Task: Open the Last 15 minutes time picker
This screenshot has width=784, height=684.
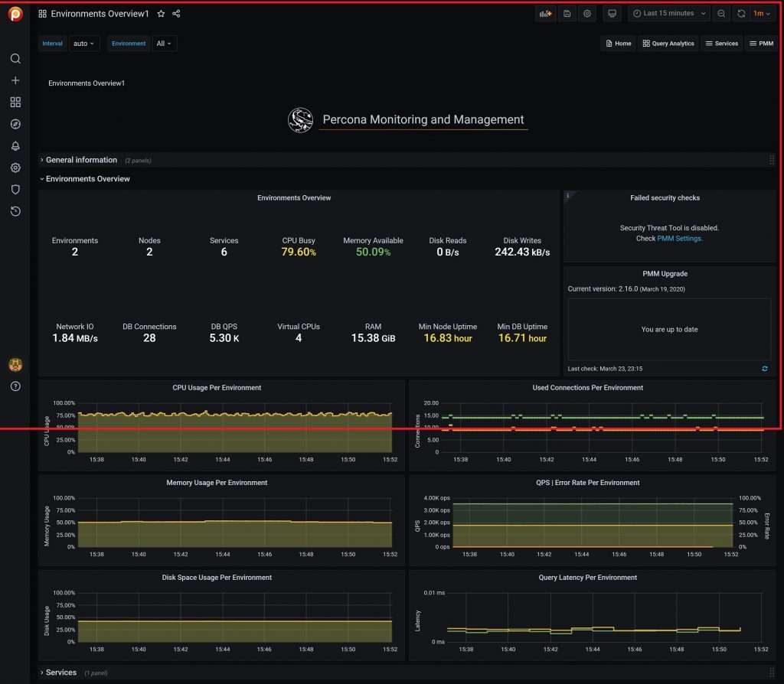Action: 668,13
